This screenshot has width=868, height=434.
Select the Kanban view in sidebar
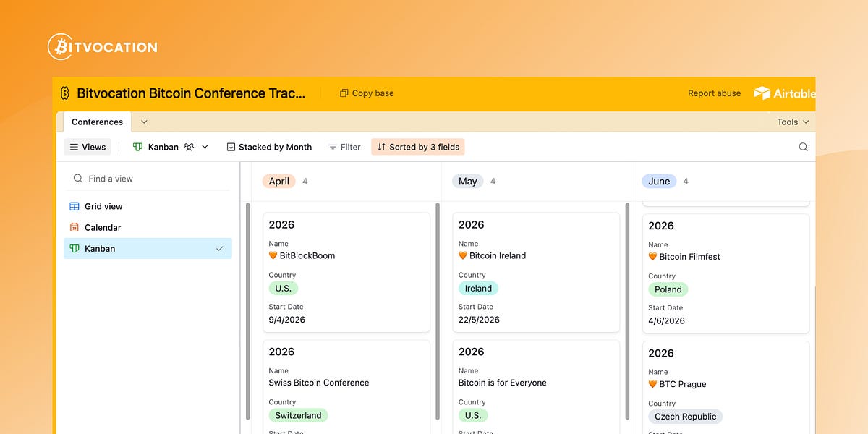point(148,248)
